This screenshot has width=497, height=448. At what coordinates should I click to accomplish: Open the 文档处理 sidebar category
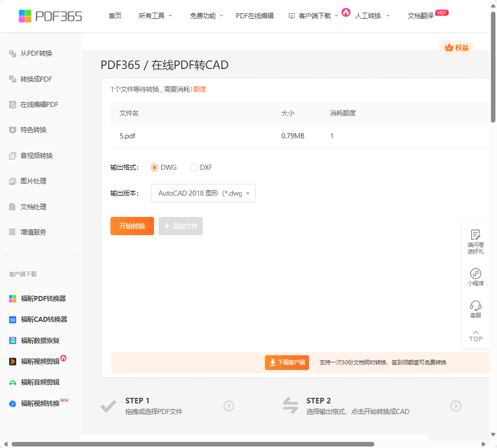coord(33,207)
